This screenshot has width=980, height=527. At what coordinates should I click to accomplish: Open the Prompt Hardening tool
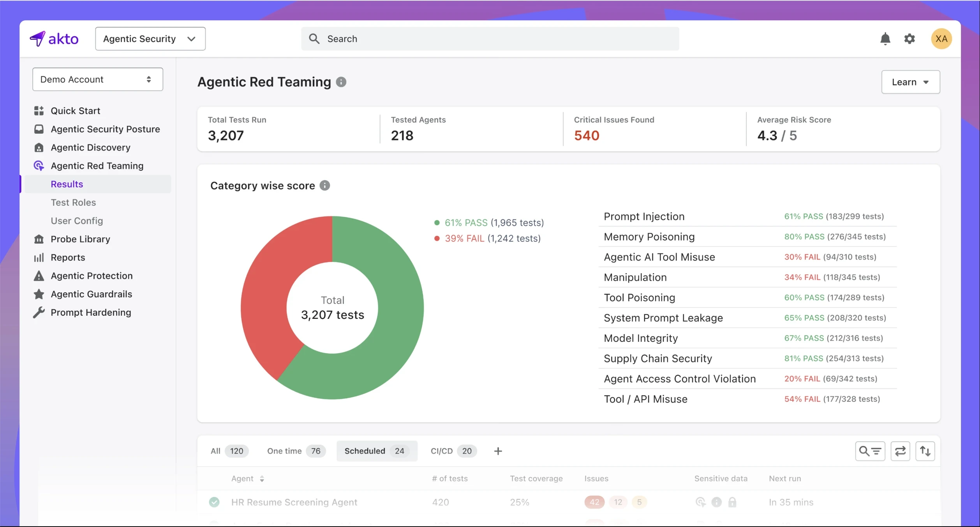pos(91,312)
